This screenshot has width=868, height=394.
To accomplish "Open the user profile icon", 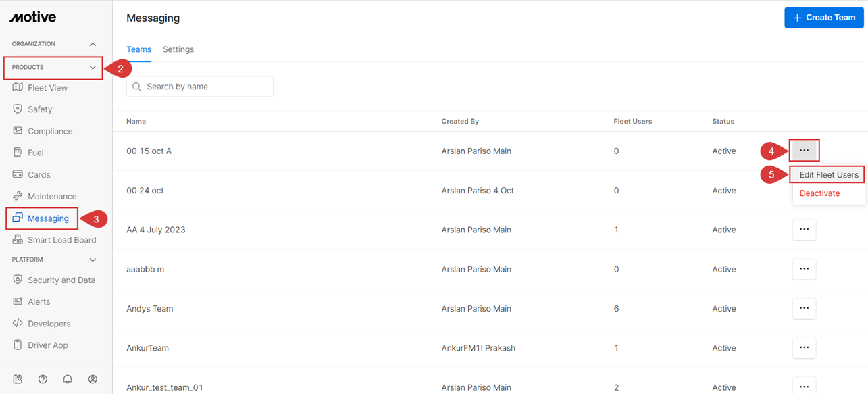I will tap(93, 379).
